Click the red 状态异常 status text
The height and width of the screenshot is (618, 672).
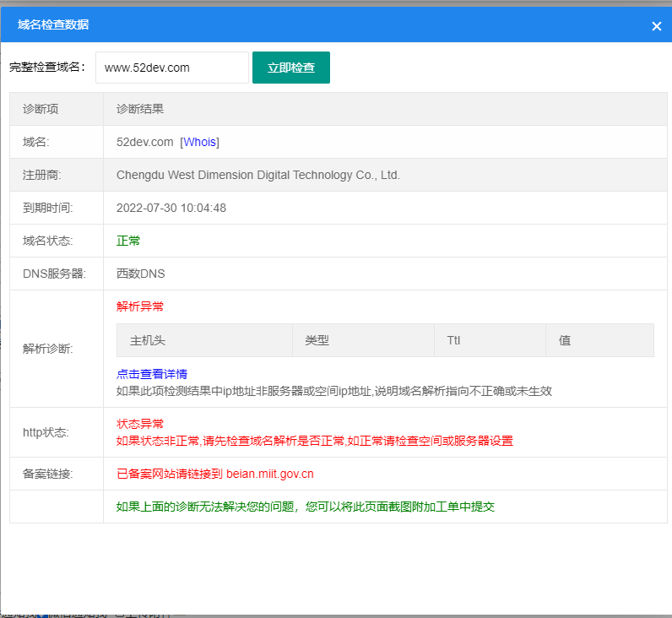(x=140, y=424)
